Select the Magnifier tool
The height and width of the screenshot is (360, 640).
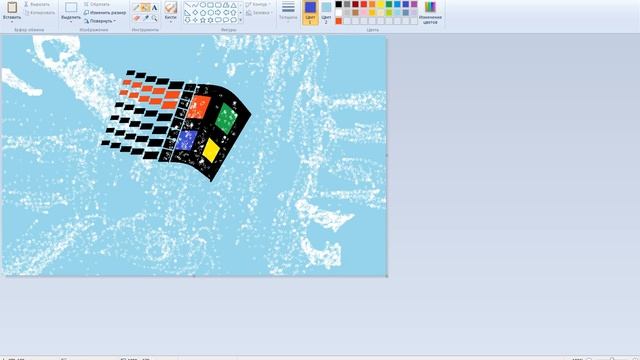point(154,18)
